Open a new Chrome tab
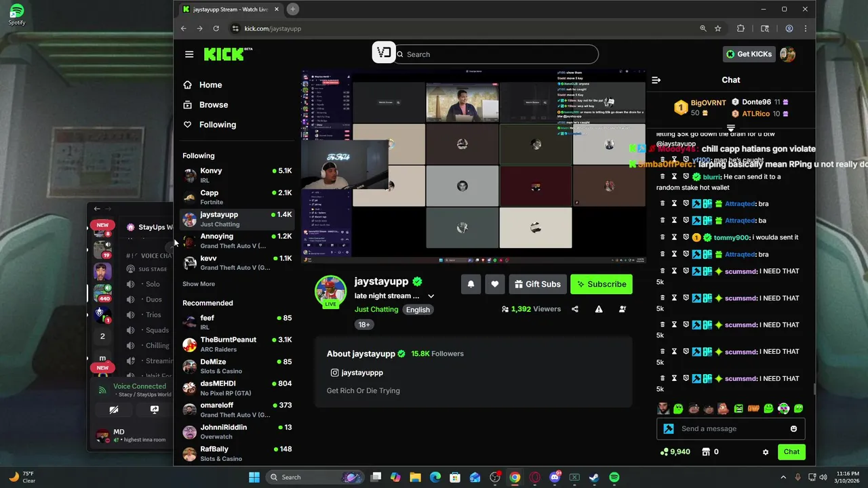The image size is (868, 488). (x=293, y=9)
